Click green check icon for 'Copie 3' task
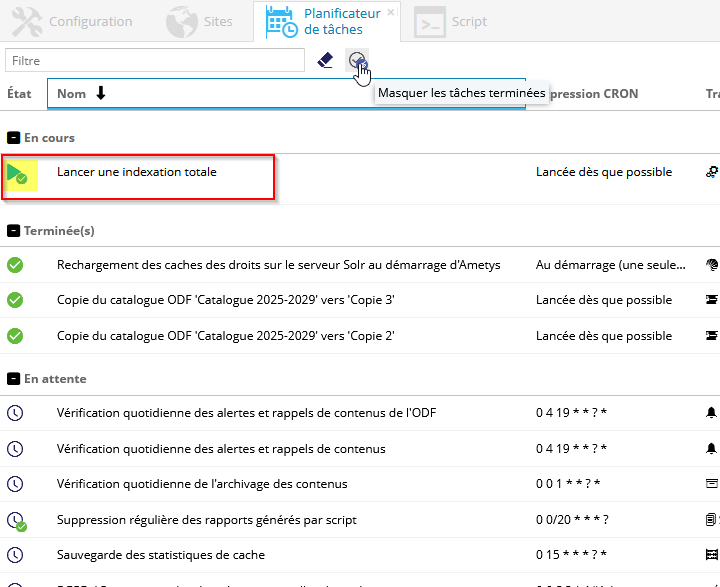 pos(15,300)
